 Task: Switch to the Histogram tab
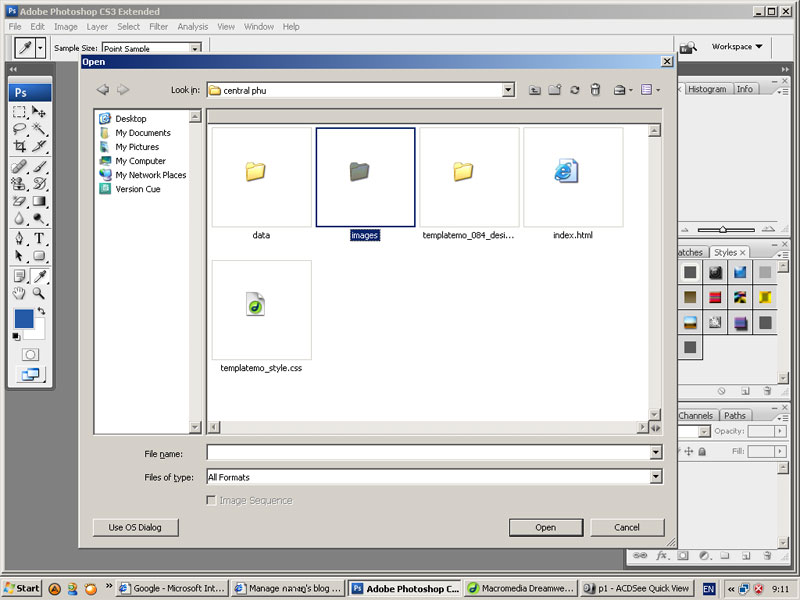[707, 89]
